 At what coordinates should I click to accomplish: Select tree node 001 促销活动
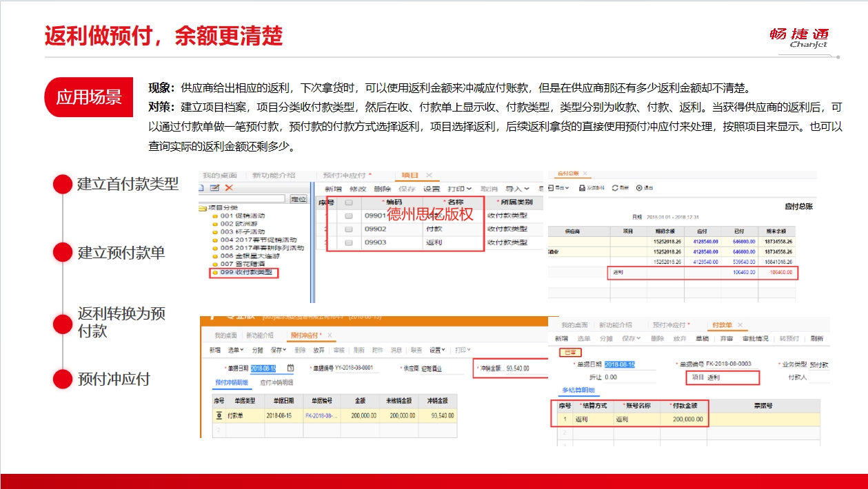pos(243,216)
